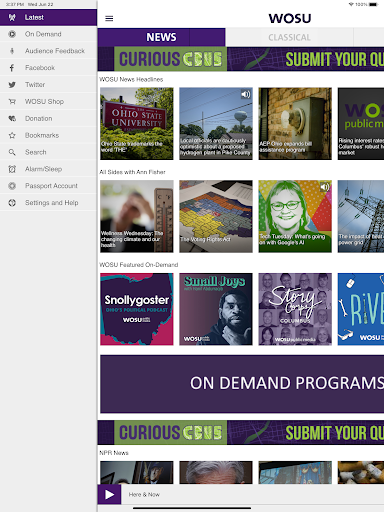This screenshot has height=512, width=384.
Task: Open the Snollygoster podcast tile
Action: point(137,309)
